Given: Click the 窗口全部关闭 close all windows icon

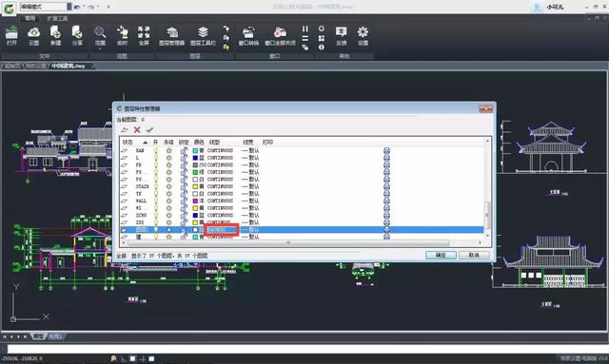Looking at the screenshot, I should tap(280, 36).
